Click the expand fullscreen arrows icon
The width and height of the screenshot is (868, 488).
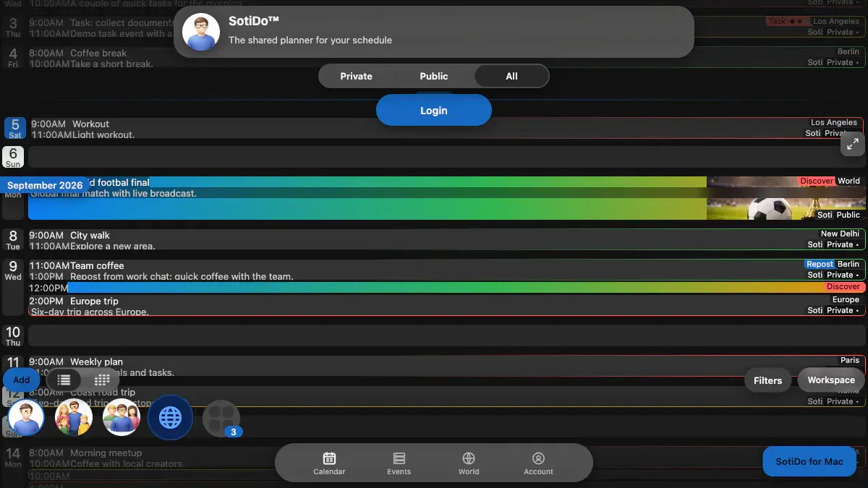coord(853,144)
